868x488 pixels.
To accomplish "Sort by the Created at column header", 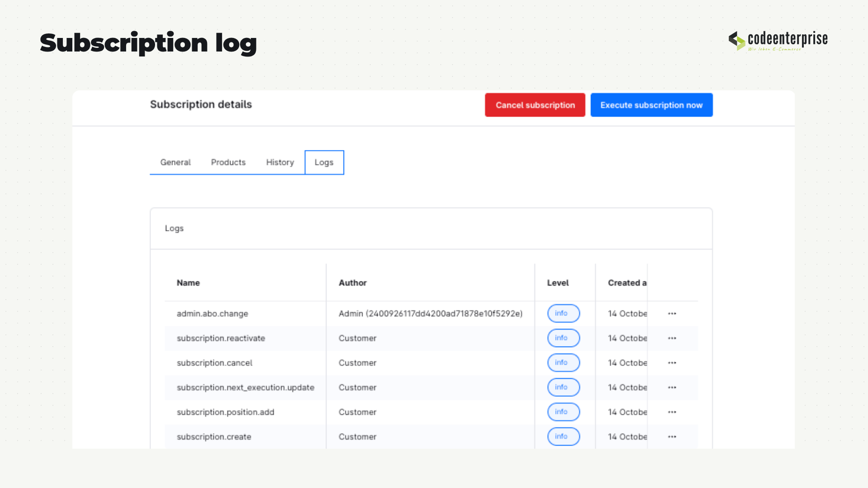I will click(627, 283).
